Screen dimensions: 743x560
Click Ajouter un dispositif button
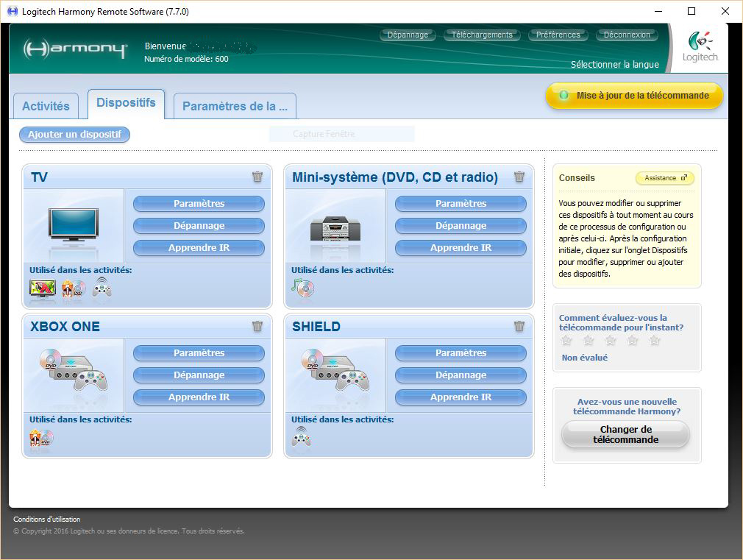[x=74, y=135]
